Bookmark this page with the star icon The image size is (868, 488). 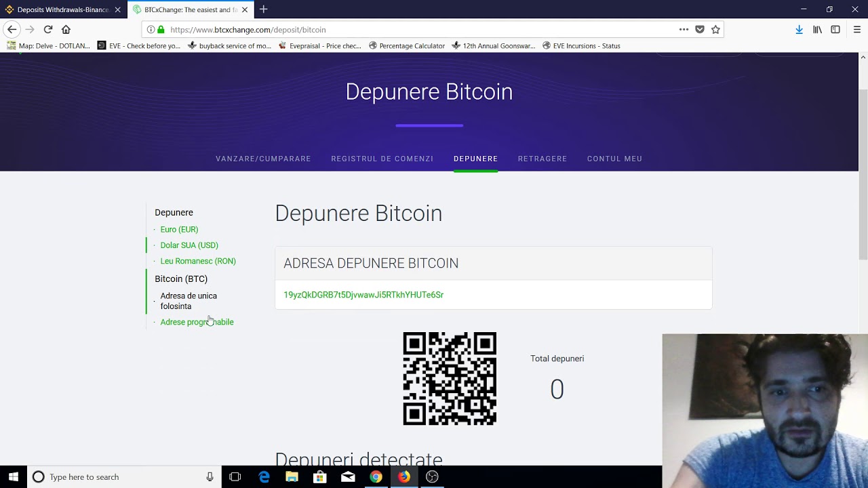point(715,29)
